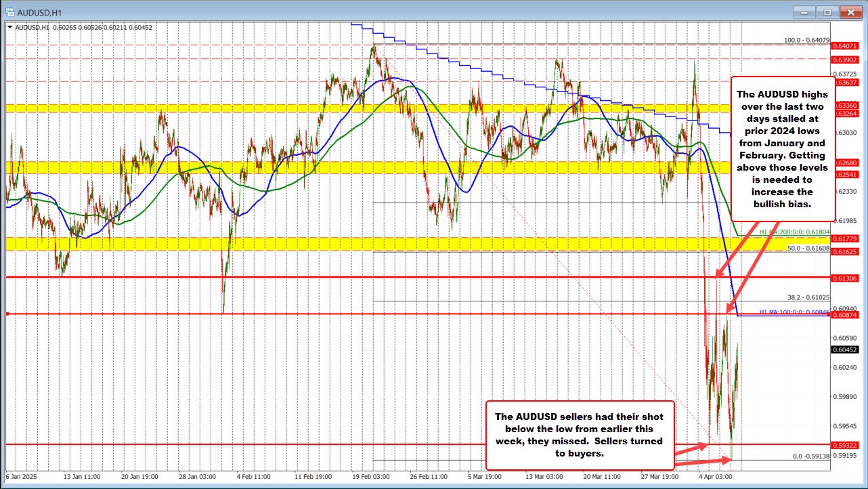Click the date label 13 Mar 03:00
Image resolution: width=868 pixels, height=489 pixels.
[545, 476]
